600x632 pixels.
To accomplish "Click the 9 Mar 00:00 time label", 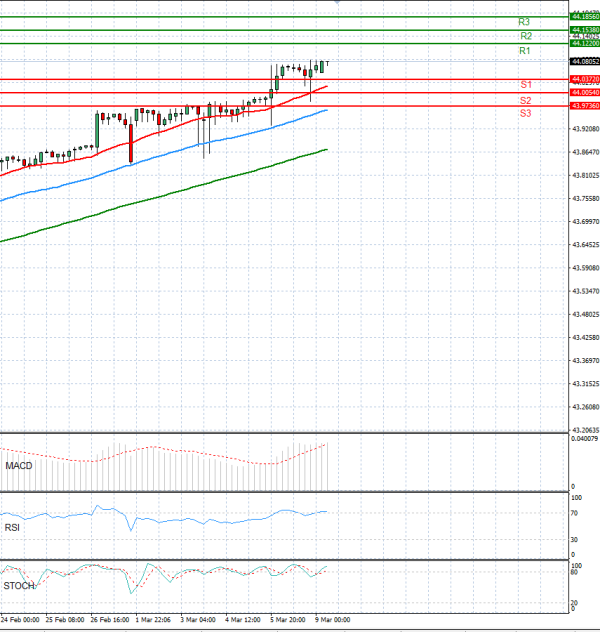I will click(333, 620).
